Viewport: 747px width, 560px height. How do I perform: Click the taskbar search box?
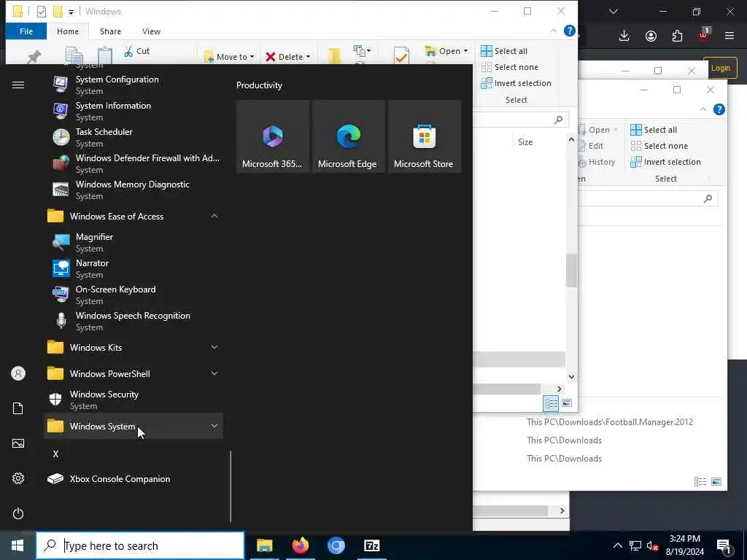point(140,545)
